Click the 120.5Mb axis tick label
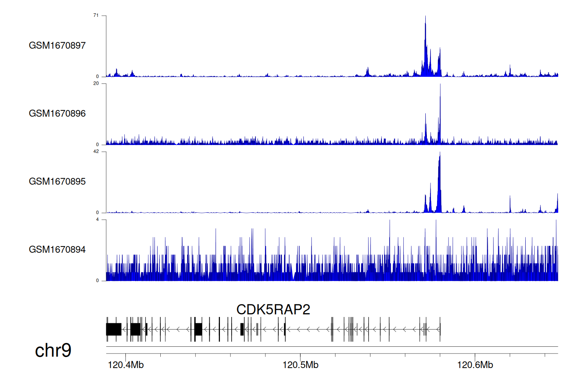This screenshot has width=588, height=384. tap(300, 365)
